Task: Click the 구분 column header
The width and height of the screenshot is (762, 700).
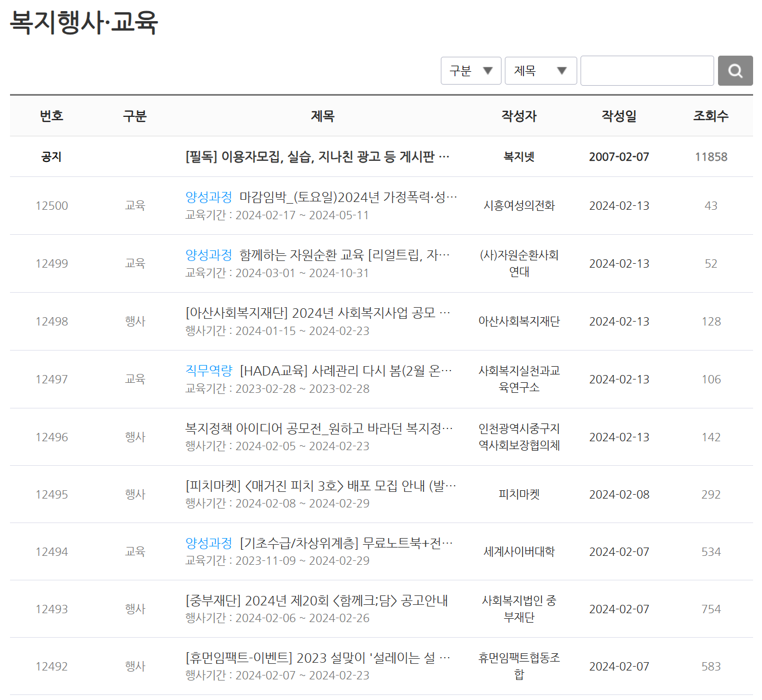Action: tap(135, 116)
